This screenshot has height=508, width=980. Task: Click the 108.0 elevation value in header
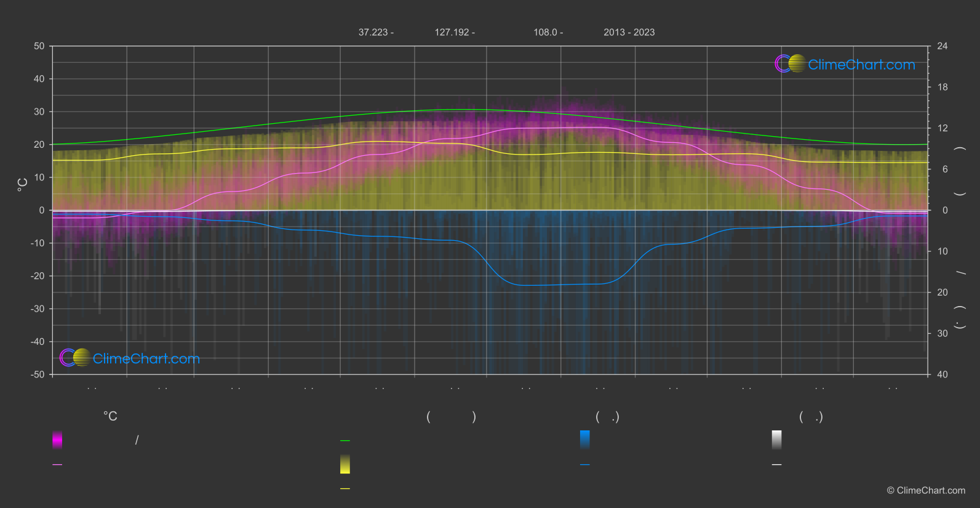[x=548, y=33]
